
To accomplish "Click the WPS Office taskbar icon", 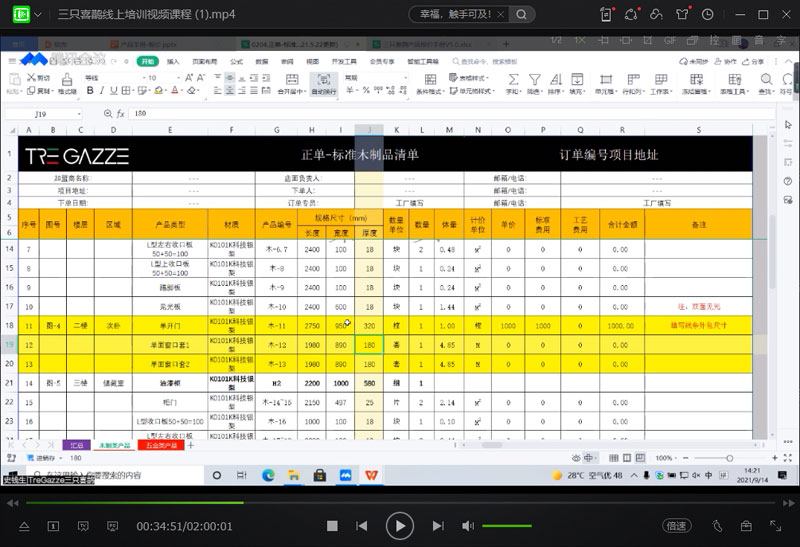I will [x=371, y=476].
